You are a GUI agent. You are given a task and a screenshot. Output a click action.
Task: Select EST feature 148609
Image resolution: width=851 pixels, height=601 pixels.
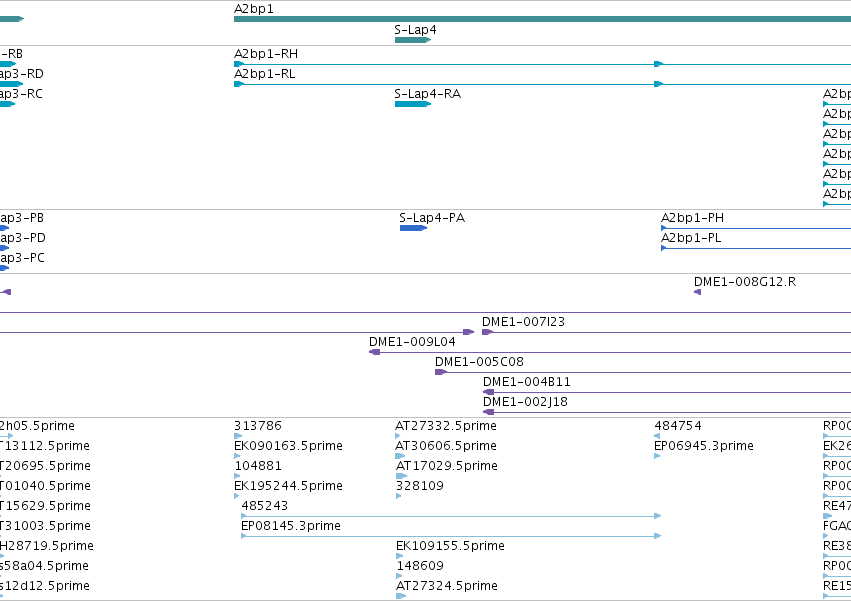click(x=420, y=566)
